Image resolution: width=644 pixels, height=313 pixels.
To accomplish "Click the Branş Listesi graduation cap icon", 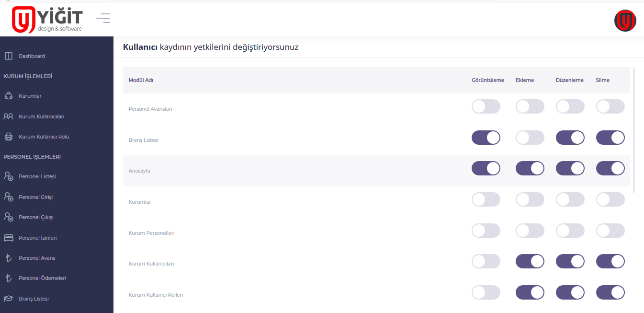I will [x=8, y=299].
